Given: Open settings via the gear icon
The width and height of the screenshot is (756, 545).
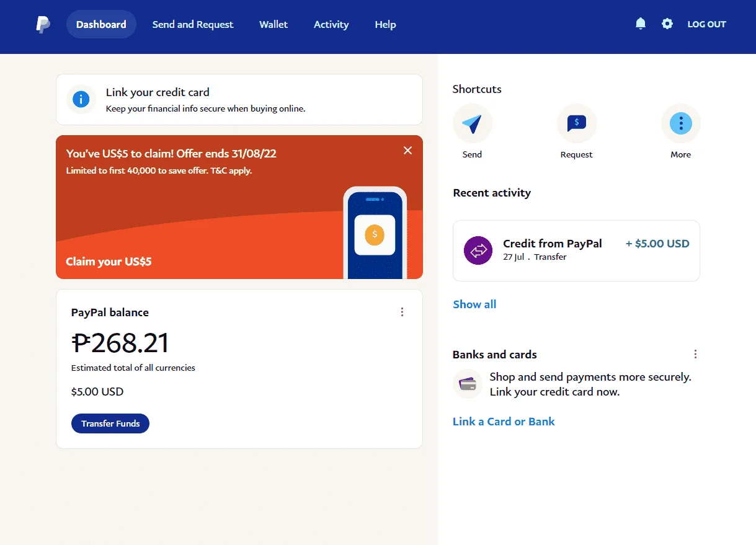Looking at the screenshot, I should click(667, 24).
